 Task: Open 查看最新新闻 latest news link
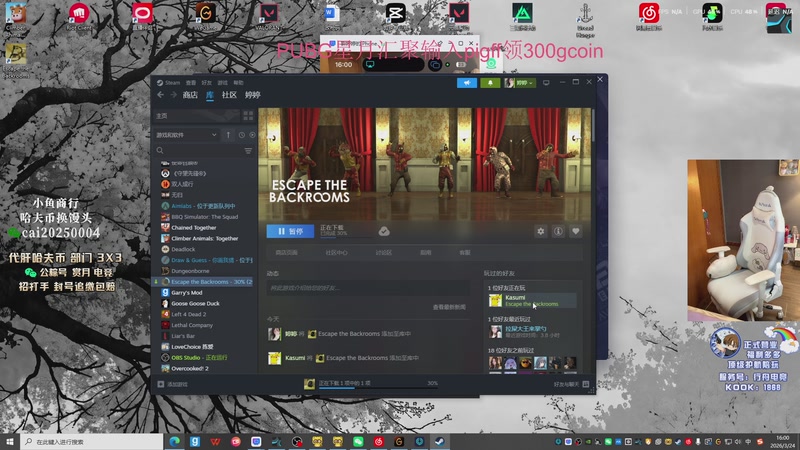coord(449,307)
